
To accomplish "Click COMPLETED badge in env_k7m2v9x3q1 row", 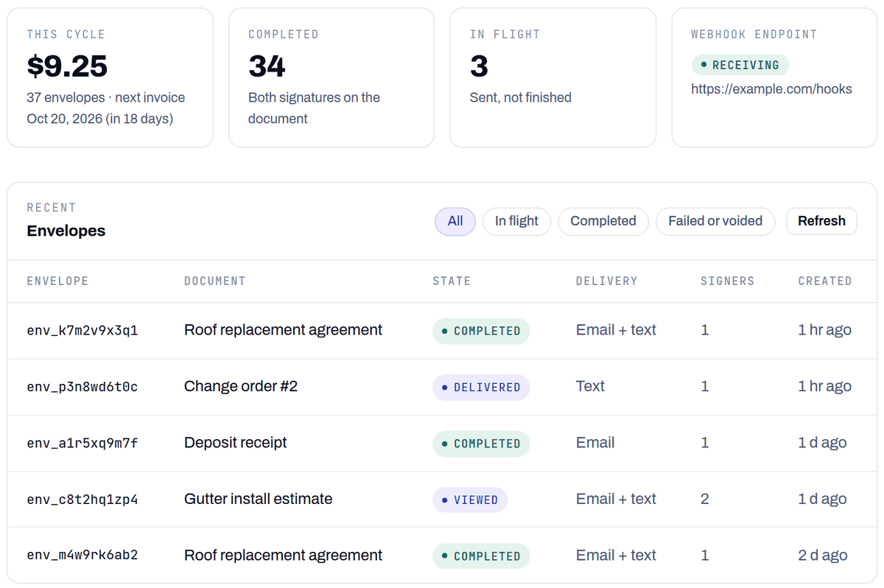I will pyautogui.click(x=481, y=331).
